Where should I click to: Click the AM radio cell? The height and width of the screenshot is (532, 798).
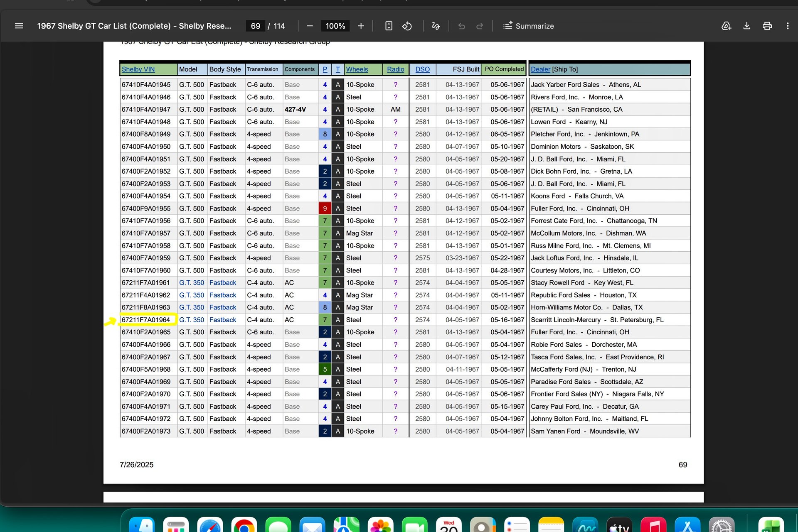click(395, 109)
